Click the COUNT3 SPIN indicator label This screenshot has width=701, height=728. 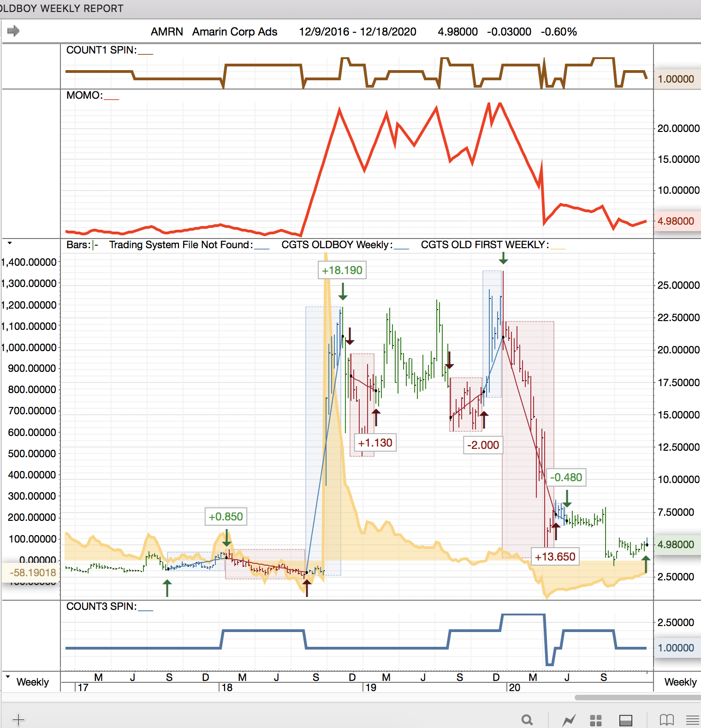pyautogui.click(x=101, y=607)
